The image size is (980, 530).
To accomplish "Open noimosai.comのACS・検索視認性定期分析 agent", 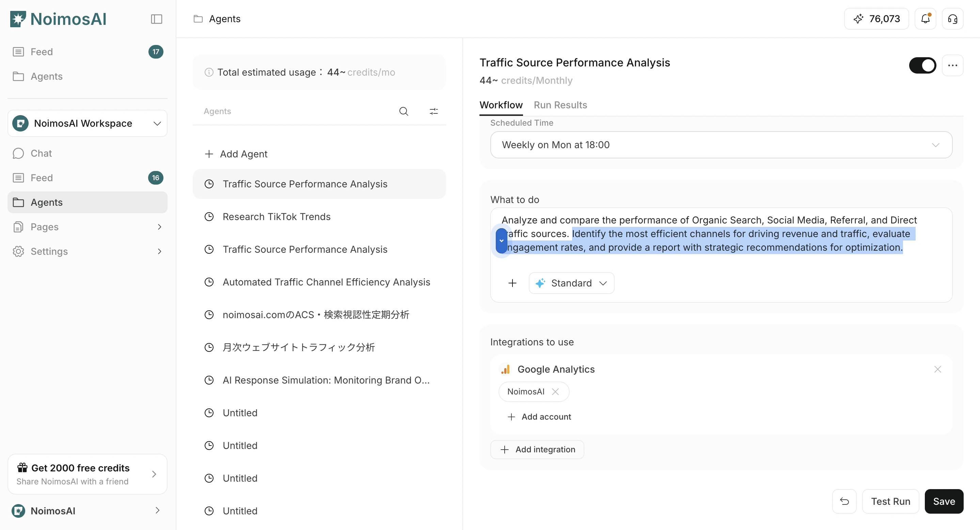I will point(319,315).
